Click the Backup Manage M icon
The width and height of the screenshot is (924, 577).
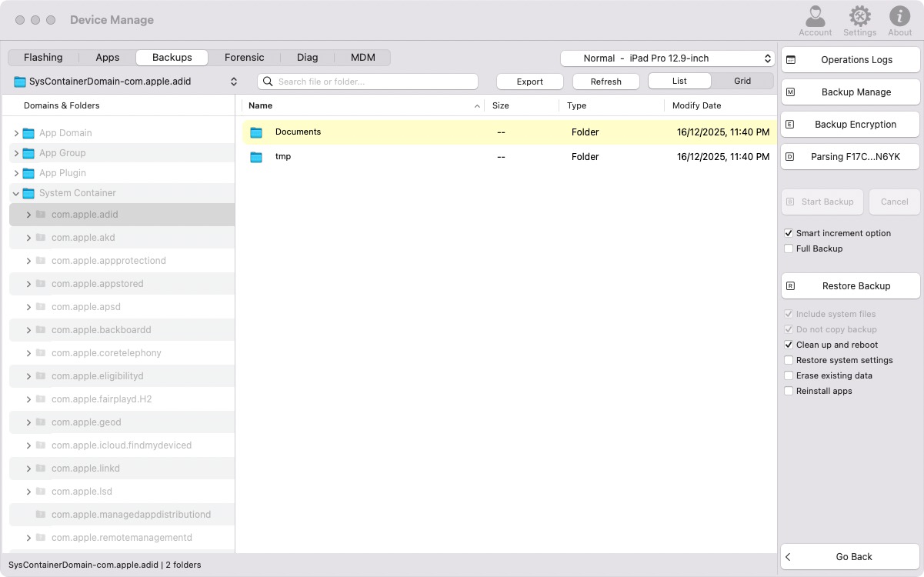click(x=790, y=92)
